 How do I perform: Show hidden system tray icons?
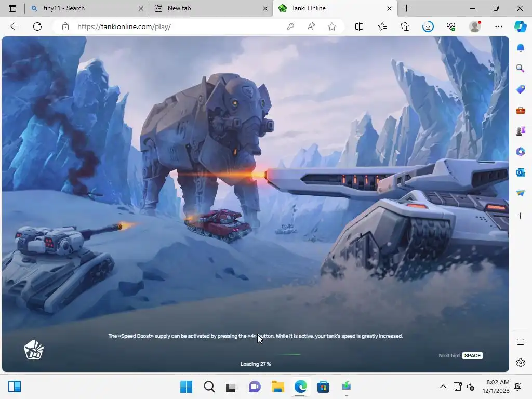tap(443, 387)
